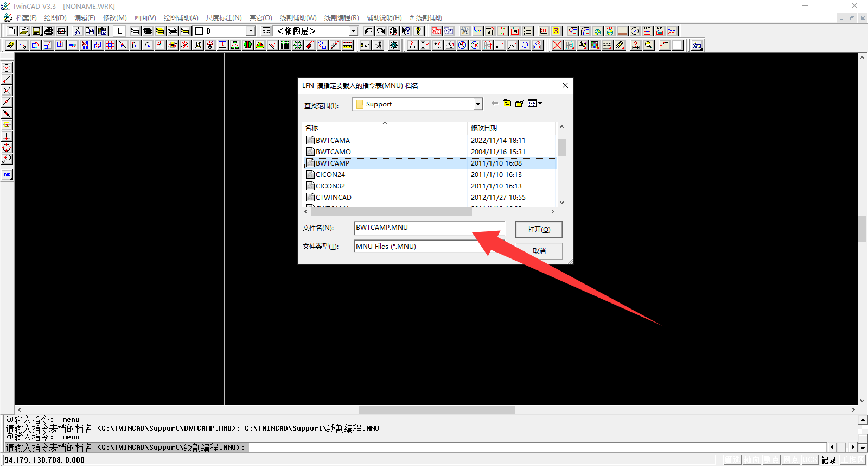Close the LFN file dialog

tap(565, 85)
